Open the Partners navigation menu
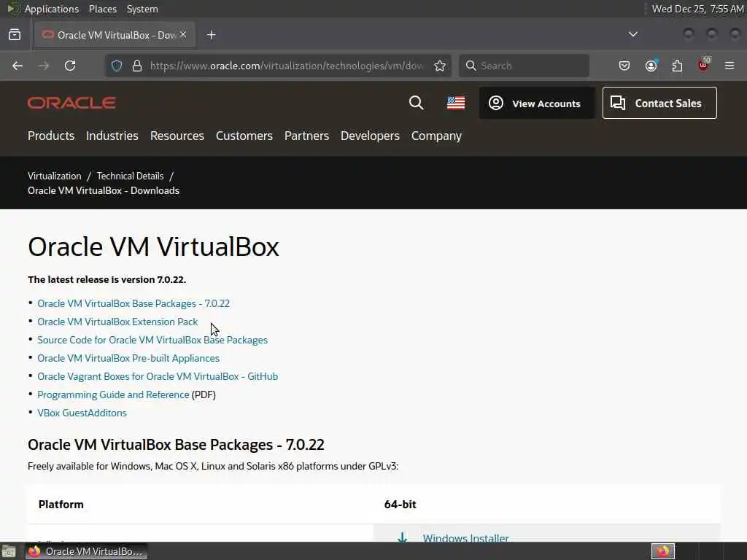This screenshot has width=747, height=560. coord(306,136)
